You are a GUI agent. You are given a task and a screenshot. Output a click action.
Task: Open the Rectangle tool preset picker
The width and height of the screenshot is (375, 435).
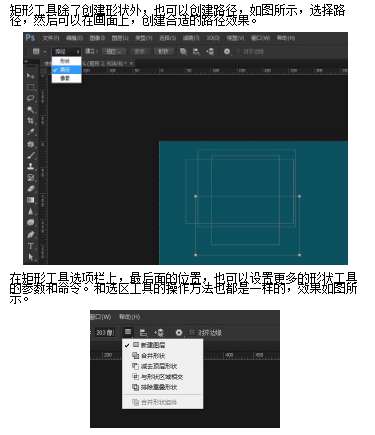point(38,51)
